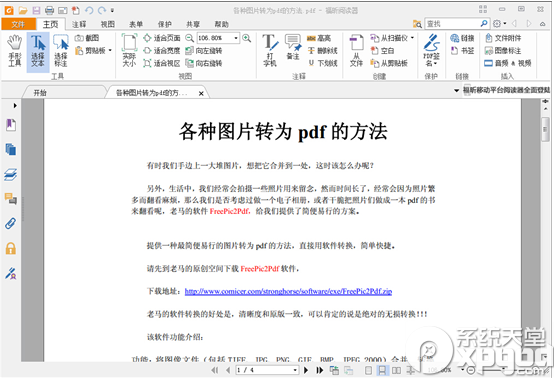Screen dimensions: 554x378
Task: Insert Audio & Video (音频 & 视频)
Action: pyautogui.click(x=508, y=63)
